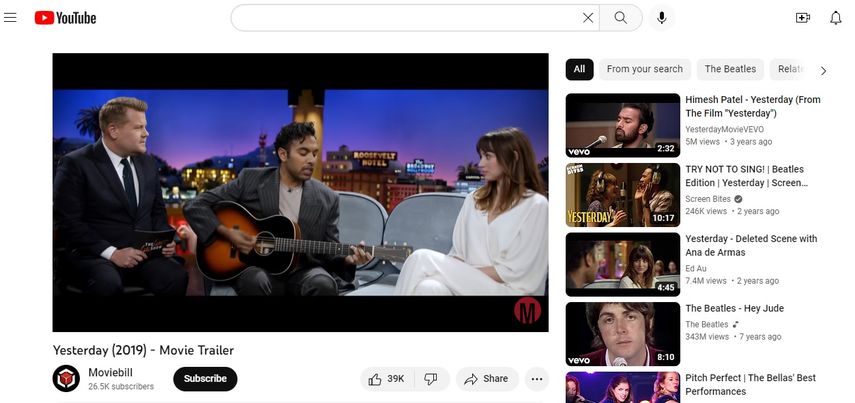Viewport: 855px width, 403px height.
Task: Click the red M watermark in player
Action: point(527,311)
